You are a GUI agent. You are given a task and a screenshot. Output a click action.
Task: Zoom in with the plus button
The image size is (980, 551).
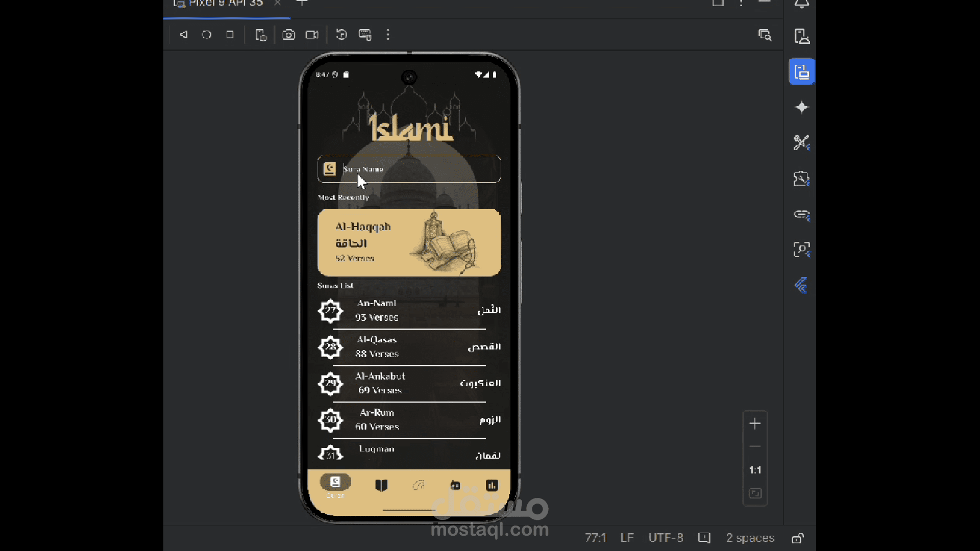click(x=755, y=423)
